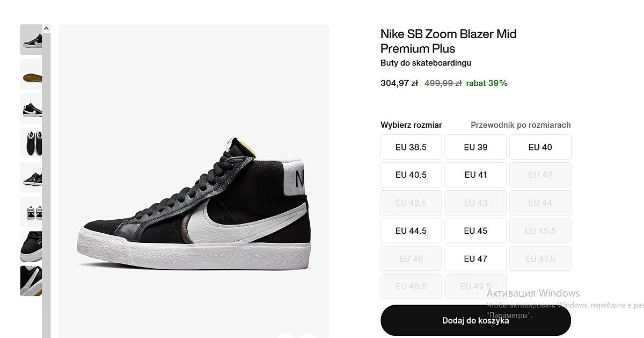The height and width of the screenshot is (338, 644).
Task: Choose the EU 45 size option
Action: coord(475,231)
